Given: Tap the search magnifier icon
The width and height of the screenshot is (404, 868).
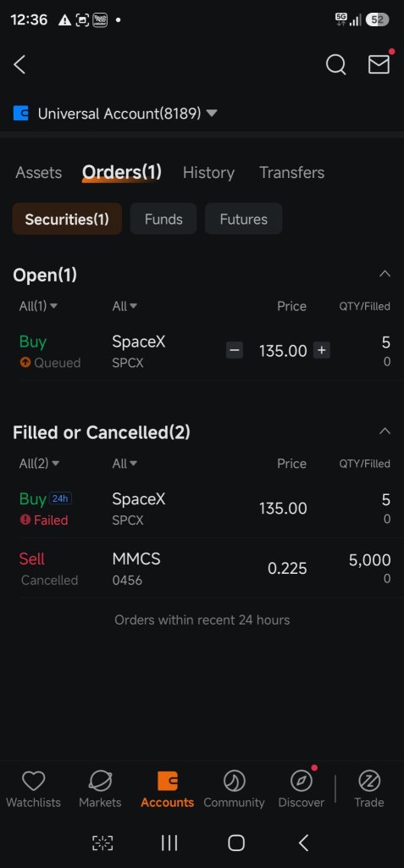Looking at the screenshot, I should [335, 64].
